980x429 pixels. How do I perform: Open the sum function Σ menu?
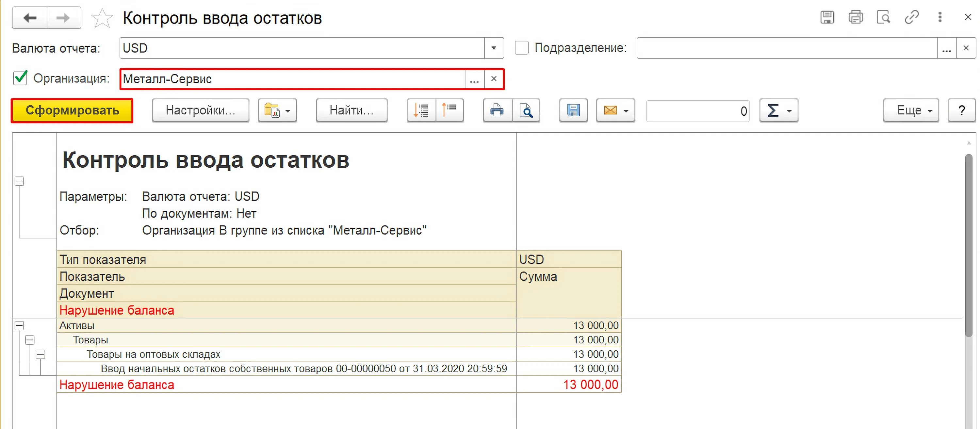point(778,111)
